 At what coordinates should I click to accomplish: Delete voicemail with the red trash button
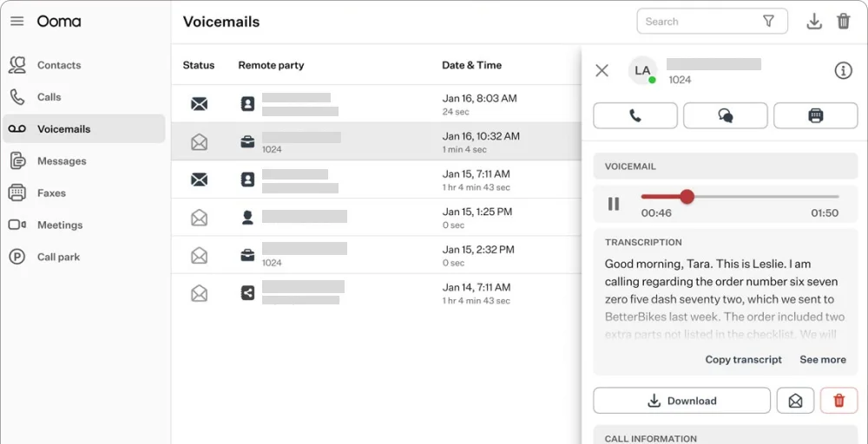[838, 401]
